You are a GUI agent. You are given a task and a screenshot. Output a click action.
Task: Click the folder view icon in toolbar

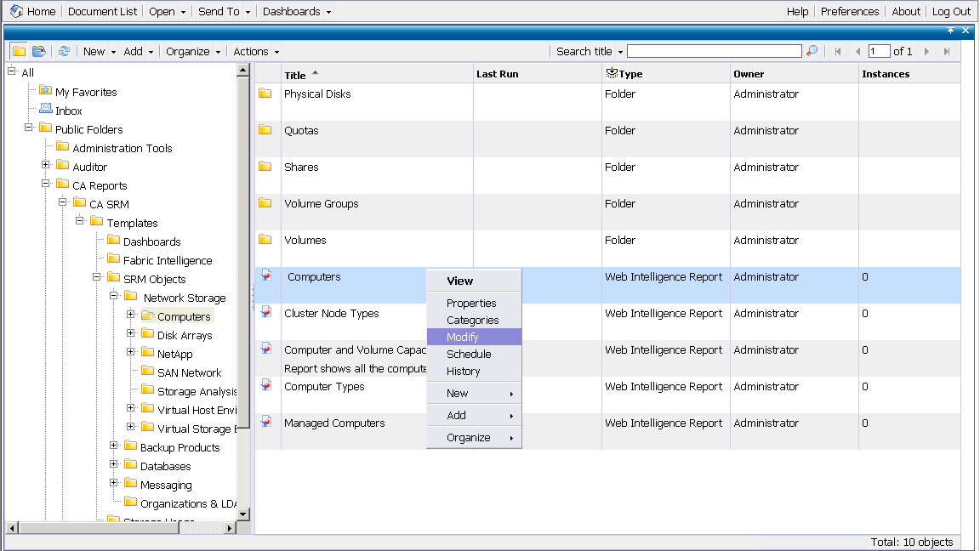[19, 51]
